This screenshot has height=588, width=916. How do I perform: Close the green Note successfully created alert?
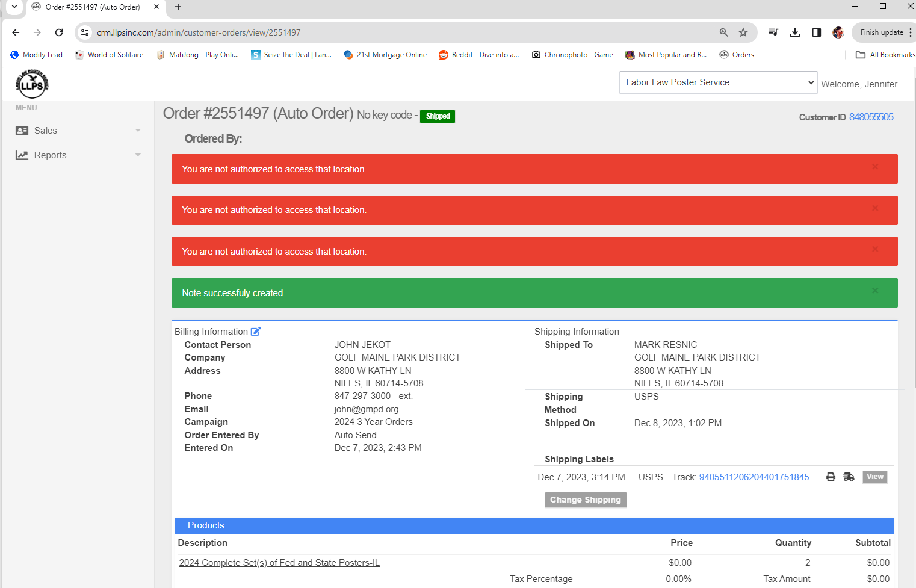click(x=875, y=291)
